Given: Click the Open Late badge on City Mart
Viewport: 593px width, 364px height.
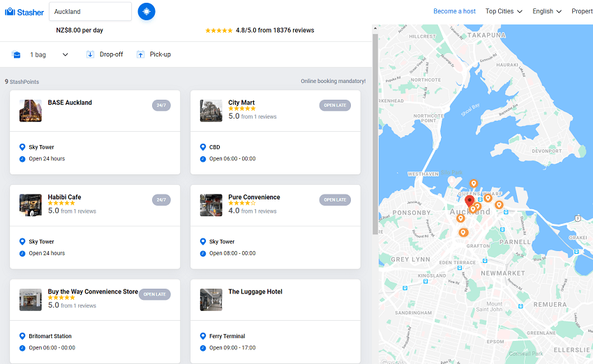Looking at the screenshot, I should click(335, 105).
